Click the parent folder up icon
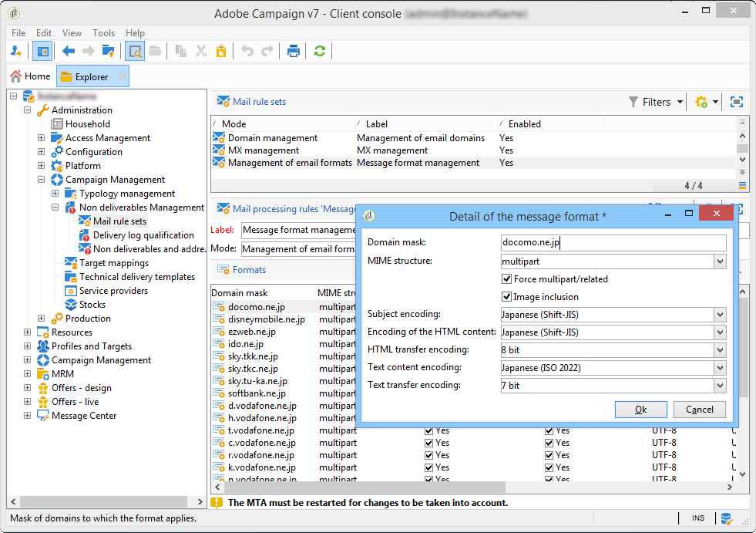756x533 pixels. [x=108, y=51]
